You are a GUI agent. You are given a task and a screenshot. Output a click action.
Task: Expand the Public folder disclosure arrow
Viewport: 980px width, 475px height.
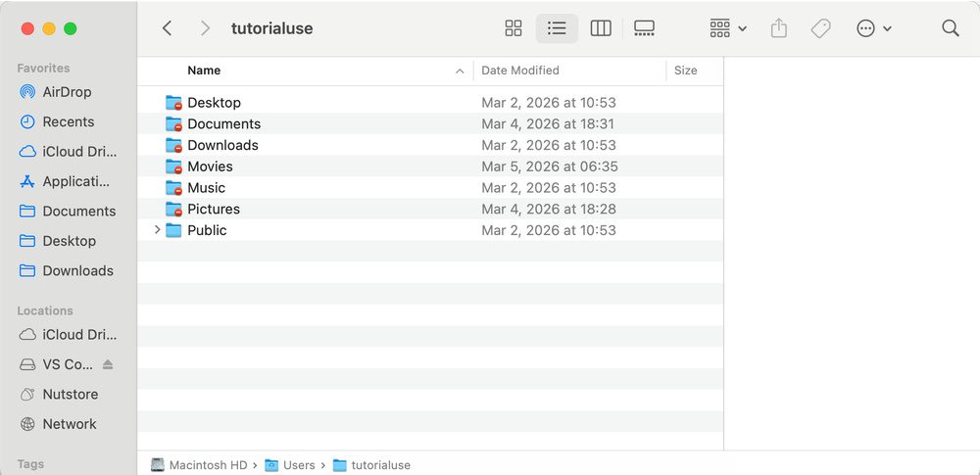[x=157, y=230]
